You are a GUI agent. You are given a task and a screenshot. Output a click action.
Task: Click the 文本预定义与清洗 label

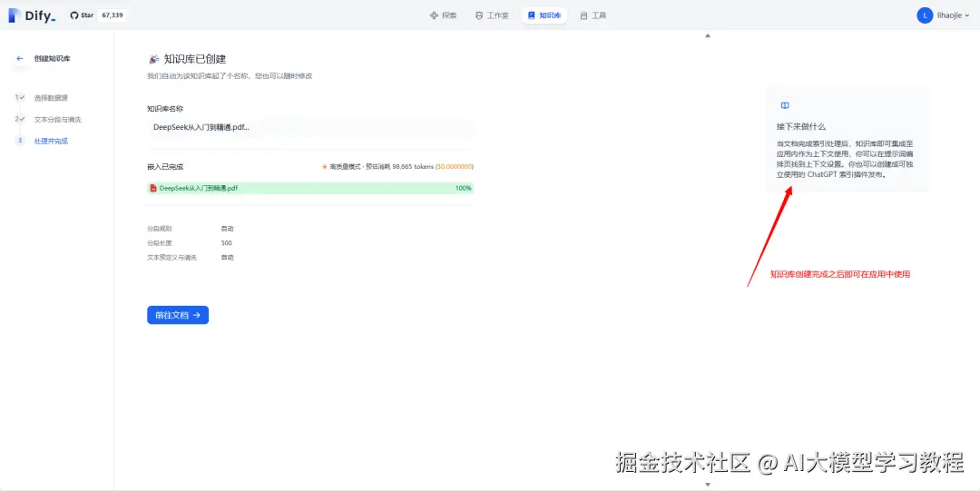[x=171, y=258]
